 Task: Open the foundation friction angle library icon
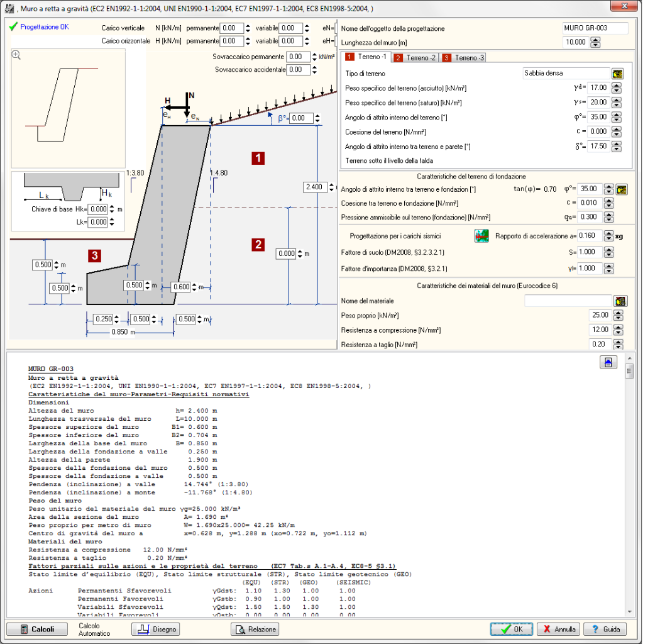pos(622,189)
